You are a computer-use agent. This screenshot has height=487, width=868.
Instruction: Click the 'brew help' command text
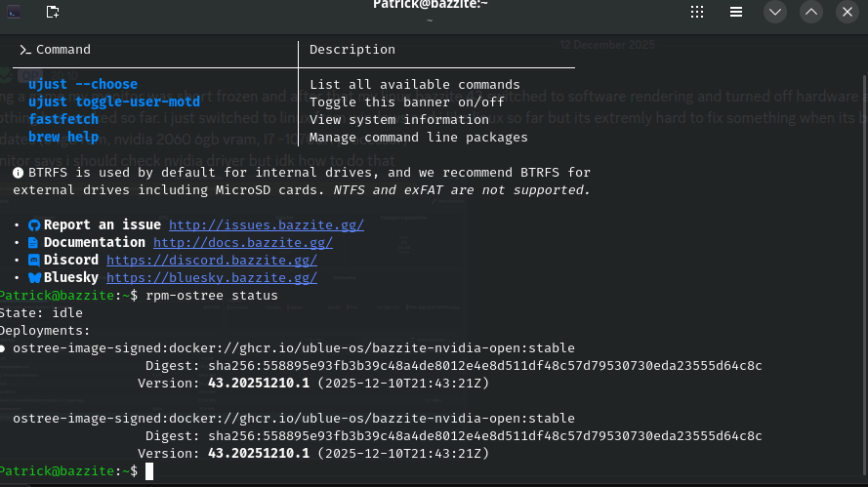pyautogui.click(x=63, y=138)
